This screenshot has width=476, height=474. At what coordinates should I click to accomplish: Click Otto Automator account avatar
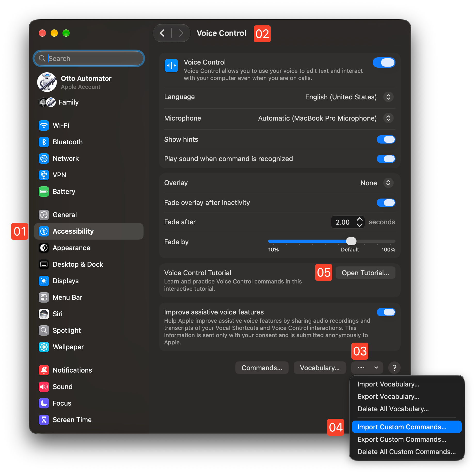[x=47, y=82]
